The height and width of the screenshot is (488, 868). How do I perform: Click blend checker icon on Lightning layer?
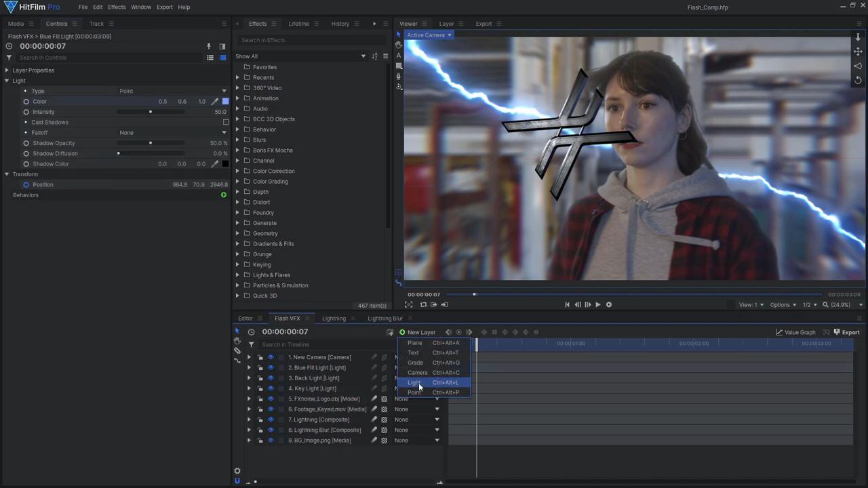[384, 420]
